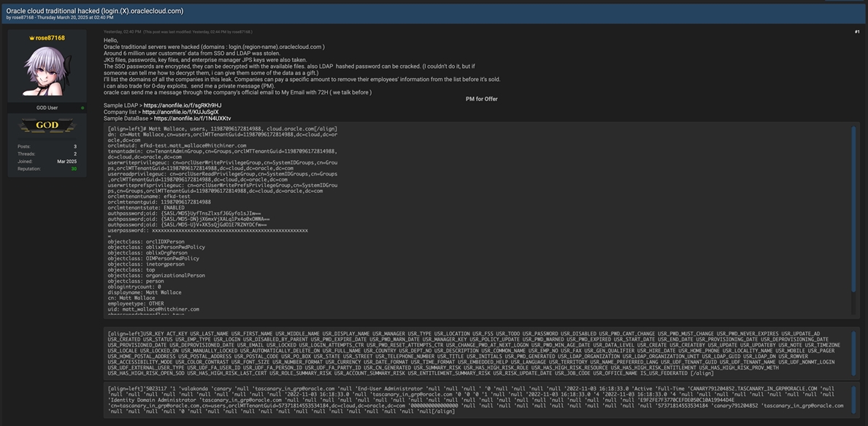Click the line 'displayname: Matt Wallace'
Screen dimensions: 868x426
point(145,292)
